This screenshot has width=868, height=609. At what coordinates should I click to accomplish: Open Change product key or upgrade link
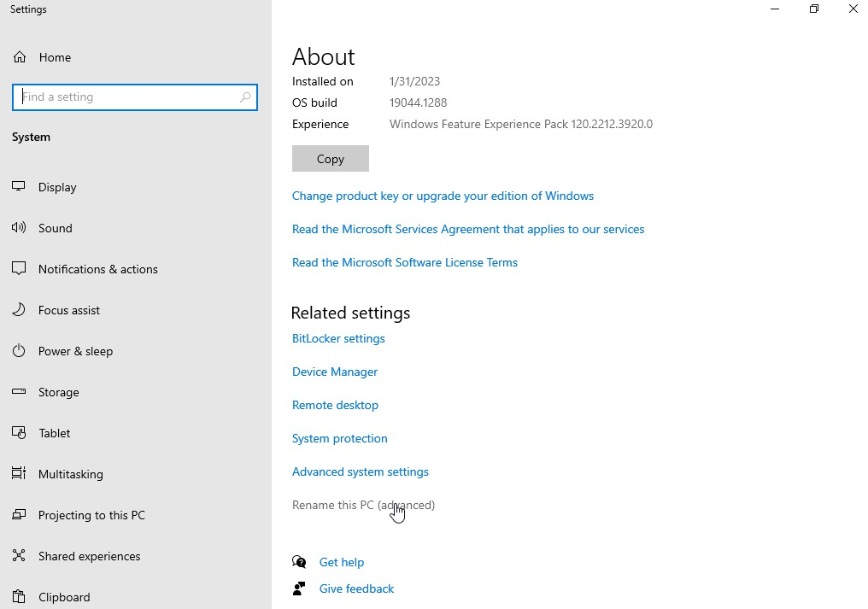[443, 196]
